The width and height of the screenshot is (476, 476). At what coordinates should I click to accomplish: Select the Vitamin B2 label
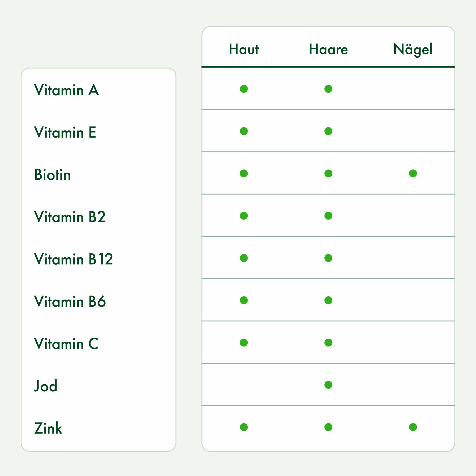point(70,217)
